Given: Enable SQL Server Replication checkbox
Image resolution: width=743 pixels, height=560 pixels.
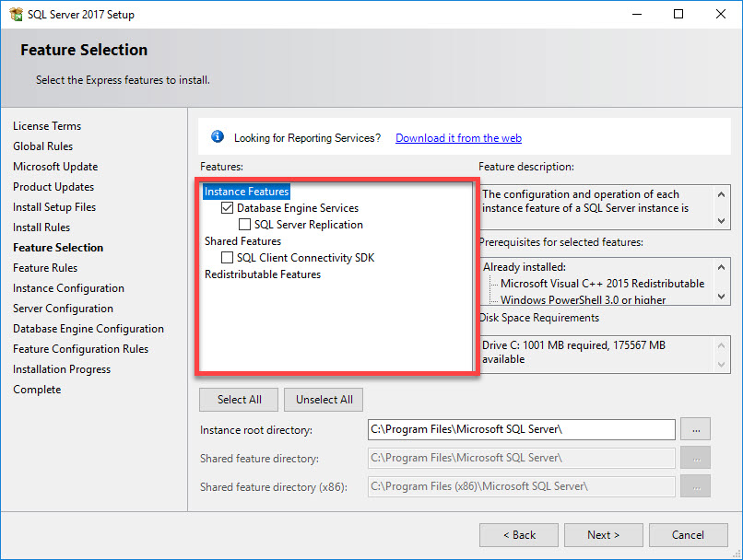Looking at the screenshot, I should [244, 225].
